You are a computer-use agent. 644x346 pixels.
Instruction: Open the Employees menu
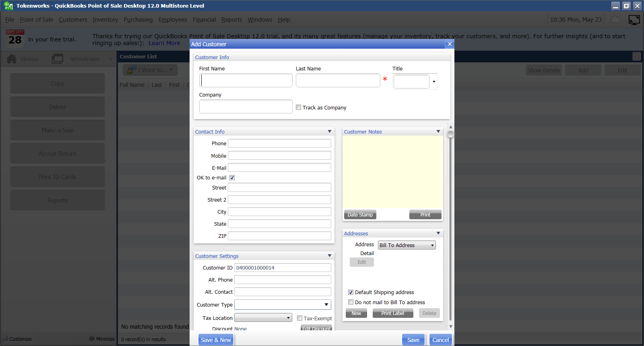173,20
